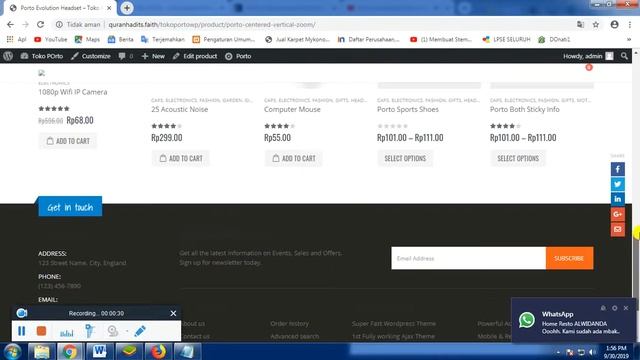Open a new browser tab

coord(127,8)
